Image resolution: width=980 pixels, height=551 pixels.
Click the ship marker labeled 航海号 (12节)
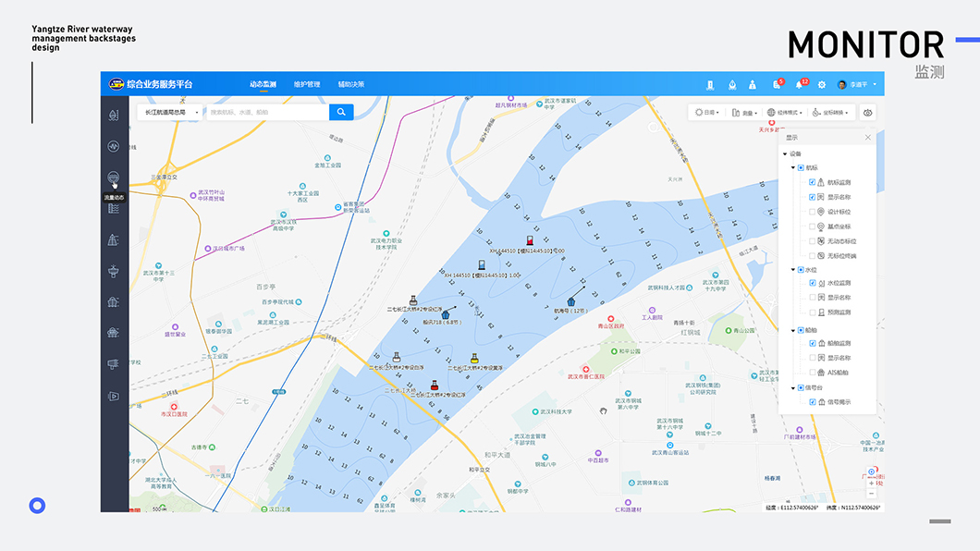[x=570, y=301]
